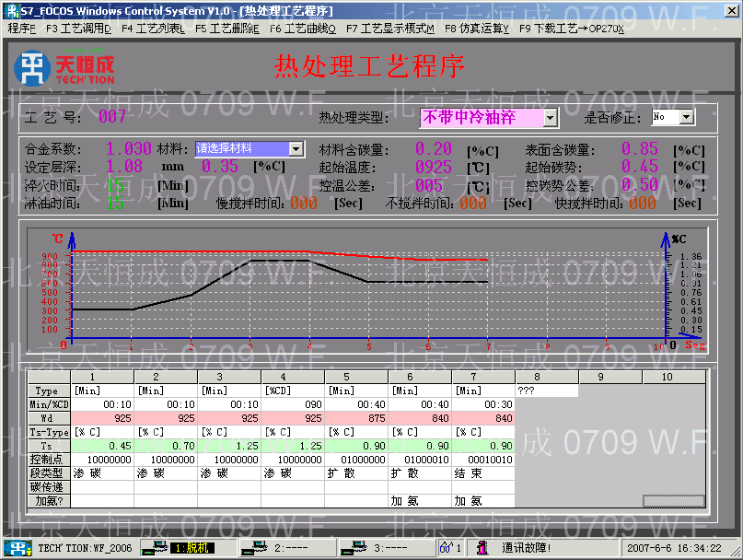Select the ??? Type cell in column 8
743x560 pixels.
coord(546,391)
